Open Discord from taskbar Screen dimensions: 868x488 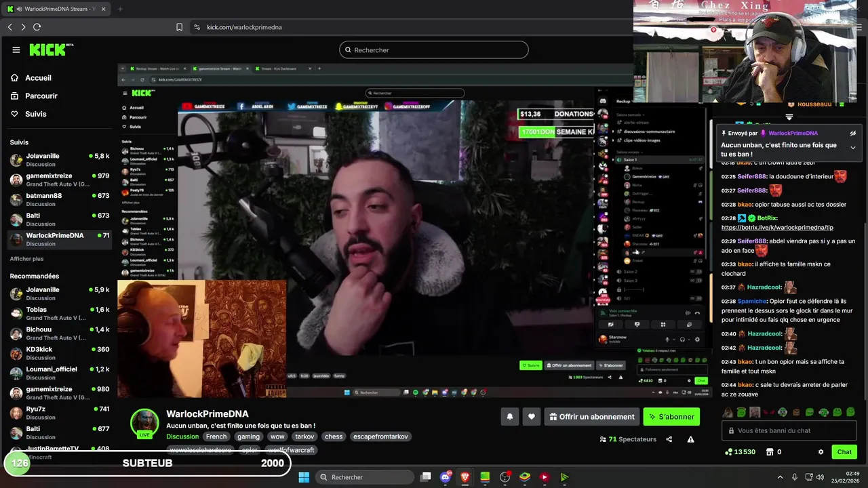pos(446,477)
